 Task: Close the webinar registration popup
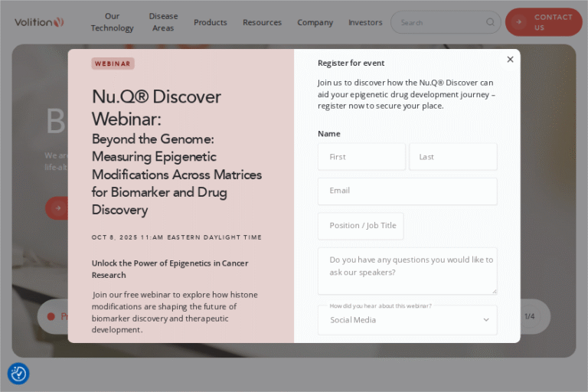[x=510, y=60]
